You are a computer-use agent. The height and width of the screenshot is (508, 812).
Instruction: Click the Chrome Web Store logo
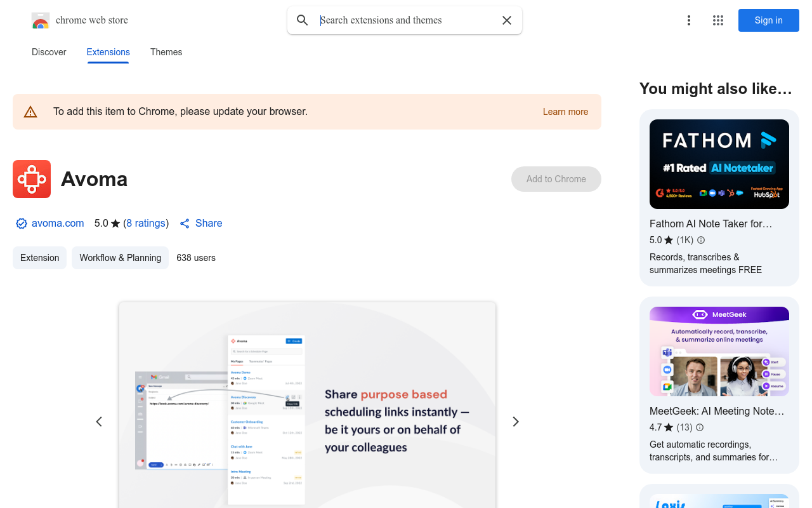[x=41, y=20]
